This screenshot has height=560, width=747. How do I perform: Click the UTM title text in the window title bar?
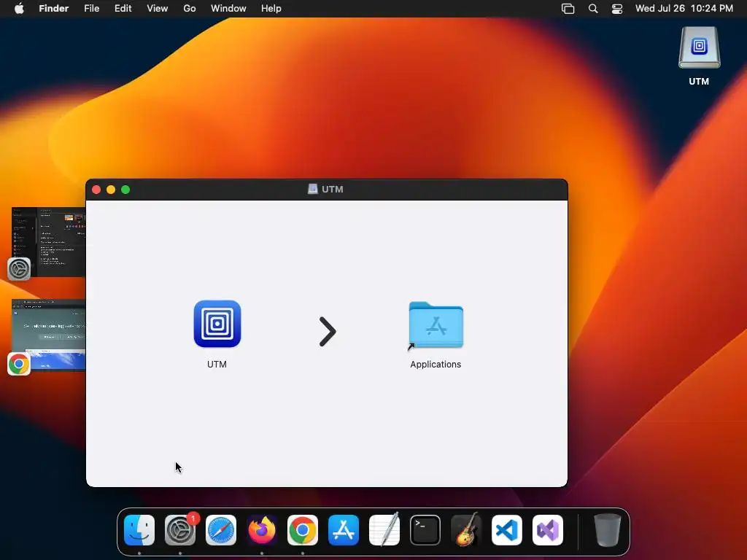pyautogui.click(x=333, y=189)
